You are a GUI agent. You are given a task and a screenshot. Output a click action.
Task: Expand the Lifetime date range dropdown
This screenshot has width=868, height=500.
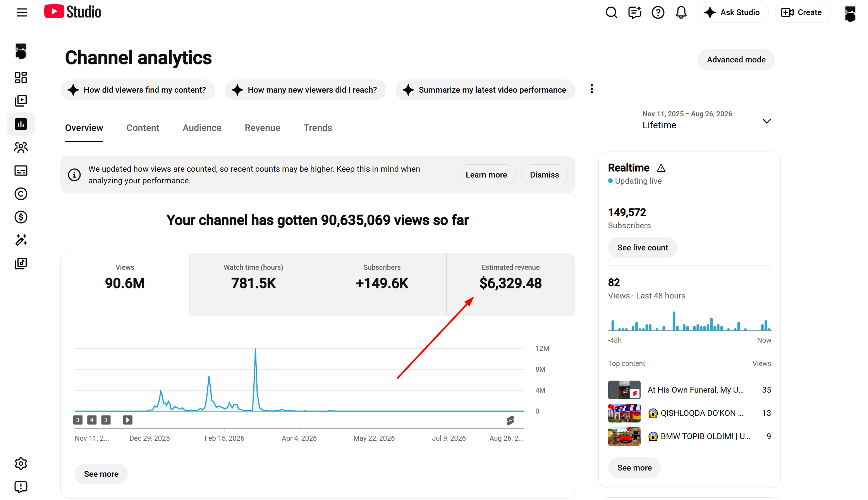[x=706, y=120]
